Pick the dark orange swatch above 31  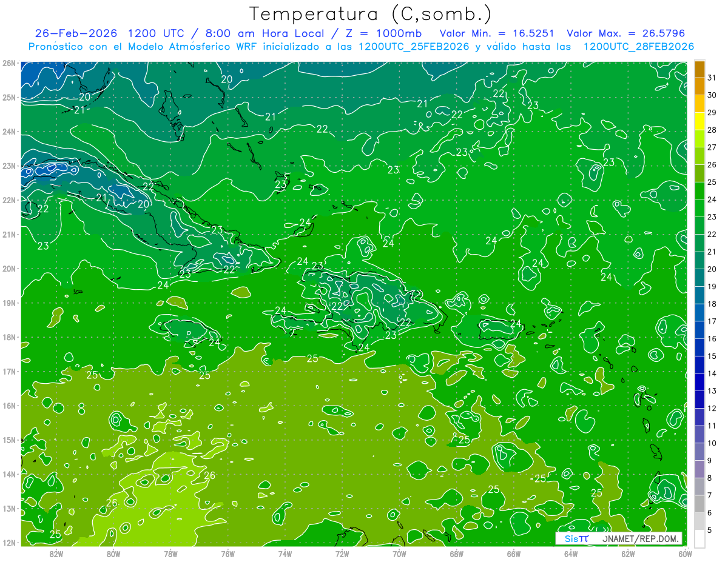click(x=699, y=69)
